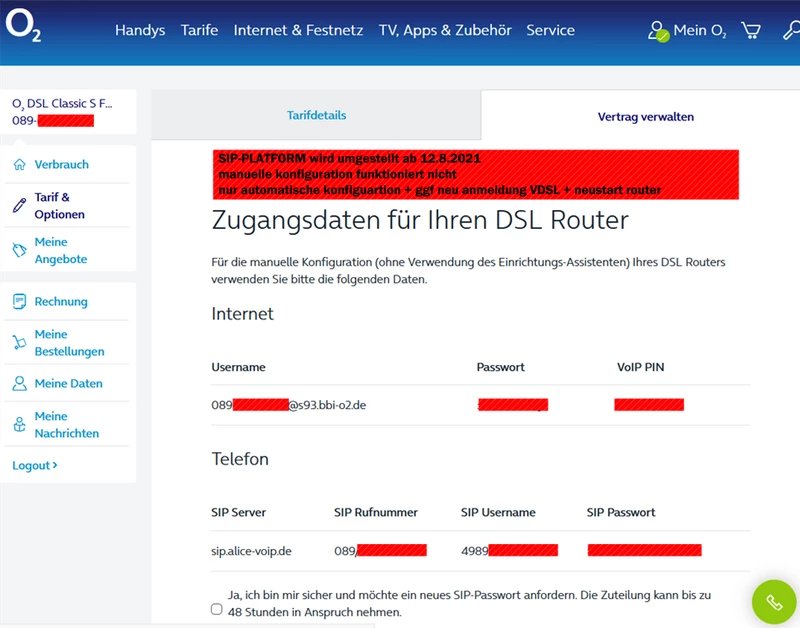Screen dimensions: 800x628
Task: Click the Mein O2 user profile icon
Action: pyautogui.click(x=658, y=31)
